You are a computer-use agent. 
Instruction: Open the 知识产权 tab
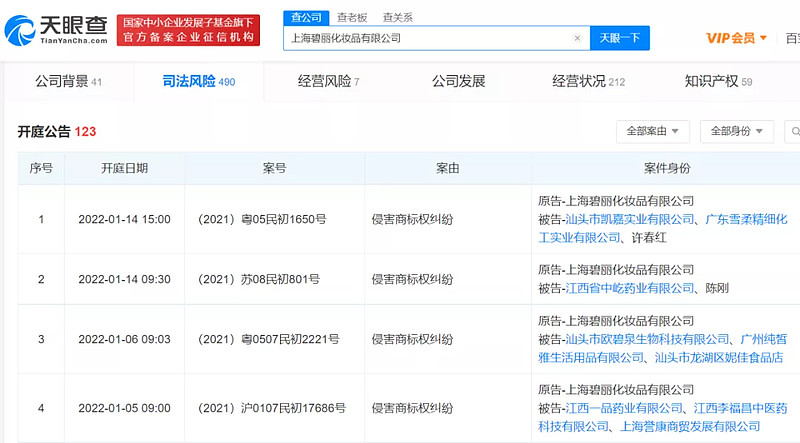tap(718, 81)
